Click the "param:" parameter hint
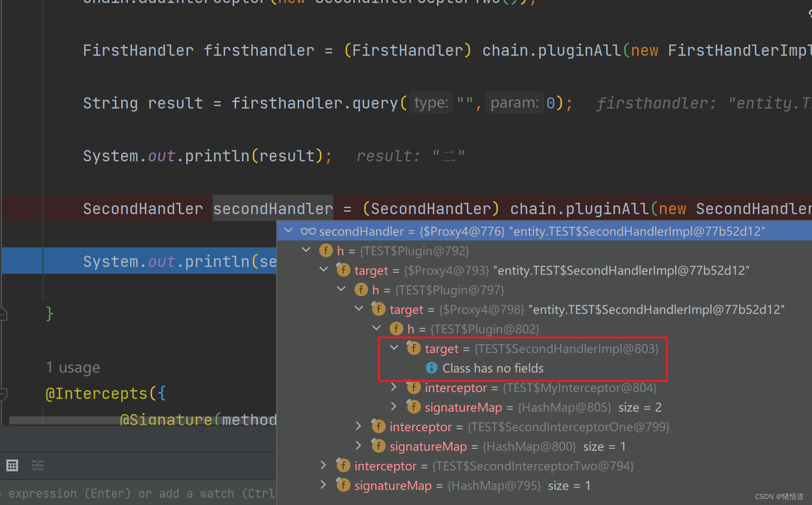 tap(515, 103)
